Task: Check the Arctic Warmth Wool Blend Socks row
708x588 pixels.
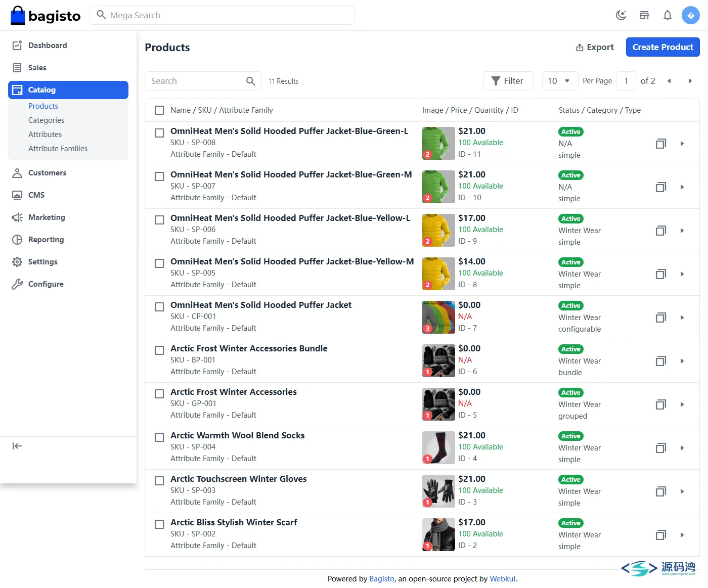Action: pos(159,437)
